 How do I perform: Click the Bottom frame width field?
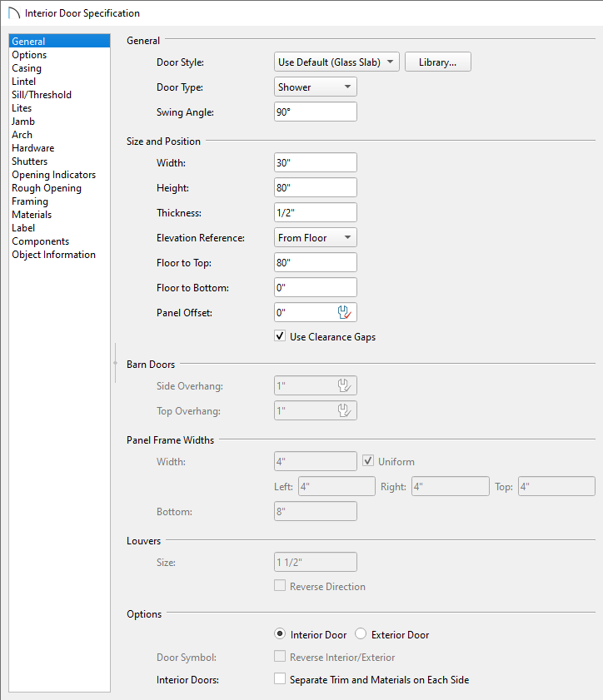pos(316,511)
